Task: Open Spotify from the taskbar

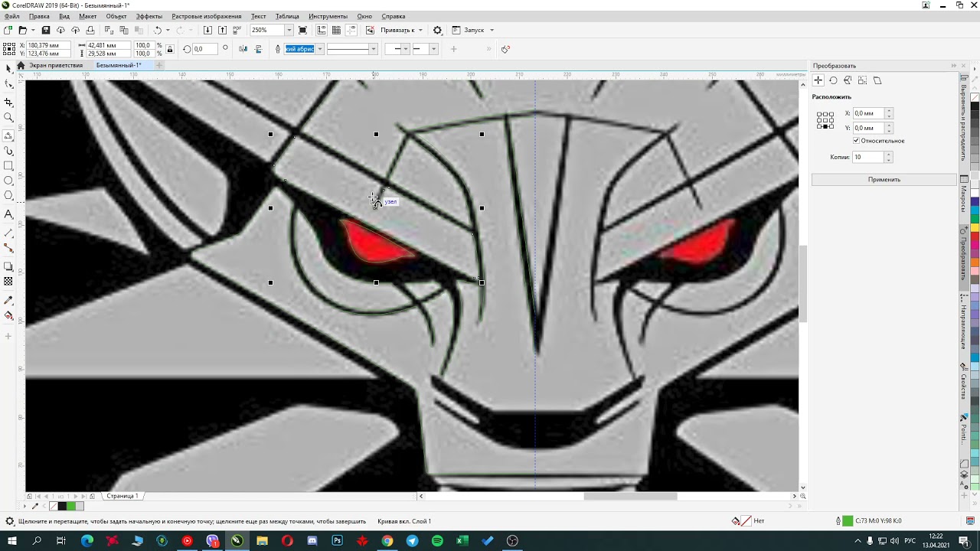Action: [437, 541]
